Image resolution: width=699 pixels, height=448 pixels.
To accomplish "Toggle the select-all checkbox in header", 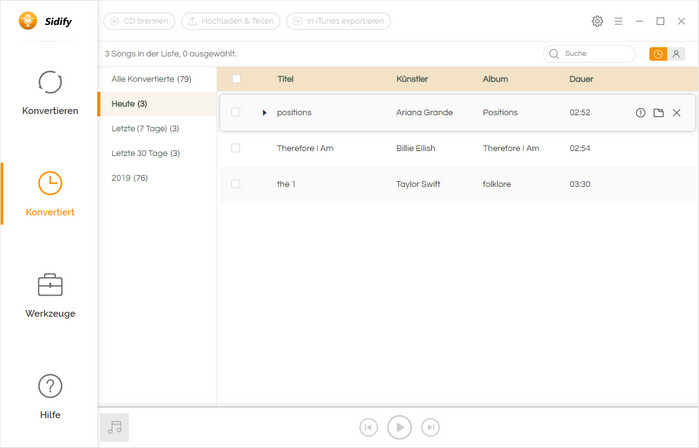I will [x=236, y=79].
